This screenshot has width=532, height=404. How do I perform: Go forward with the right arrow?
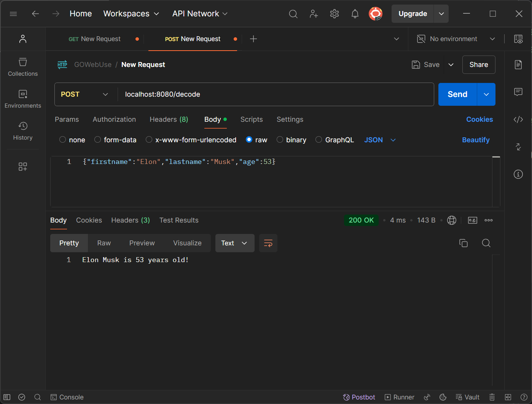(56, 14)
